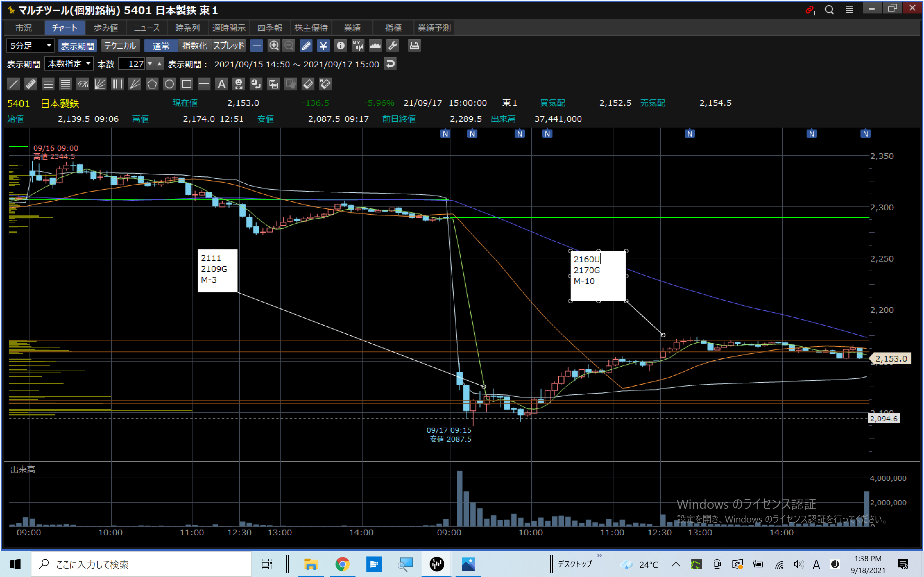Screen dimensions: 924x577
Task: Increase bar count with up arrow
Action: click(159, 64)
